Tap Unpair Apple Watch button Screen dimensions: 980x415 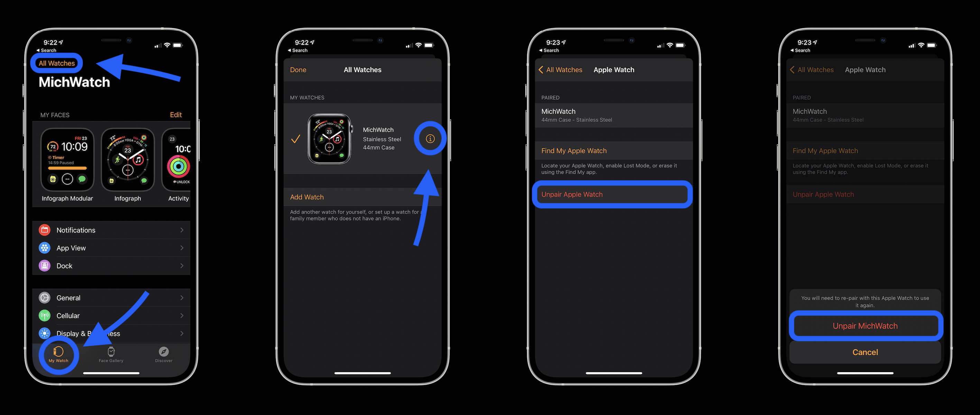coord(613,194)
